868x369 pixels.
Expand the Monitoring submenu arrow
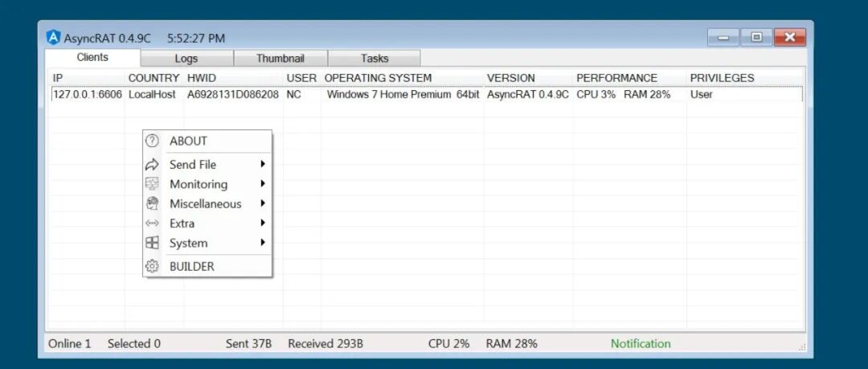click(262, 183)
